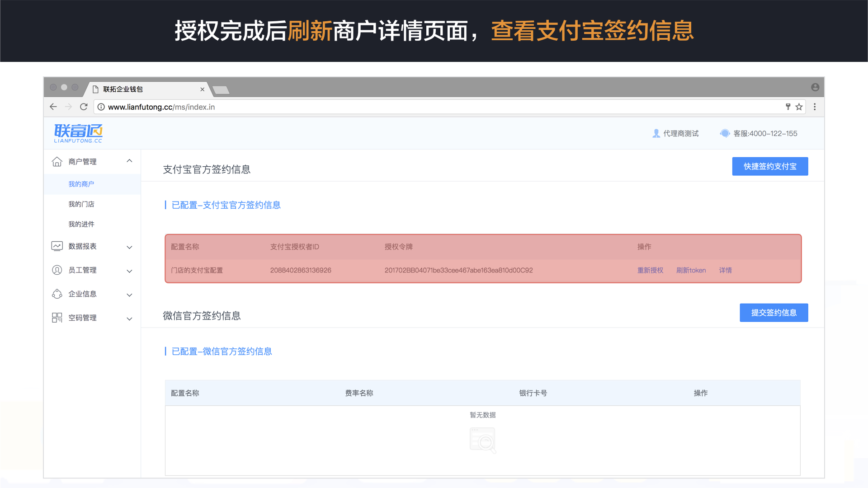This screenshot has height=488, width=868.
Task: Click the browser forward arrow
Action: point(69,107)
